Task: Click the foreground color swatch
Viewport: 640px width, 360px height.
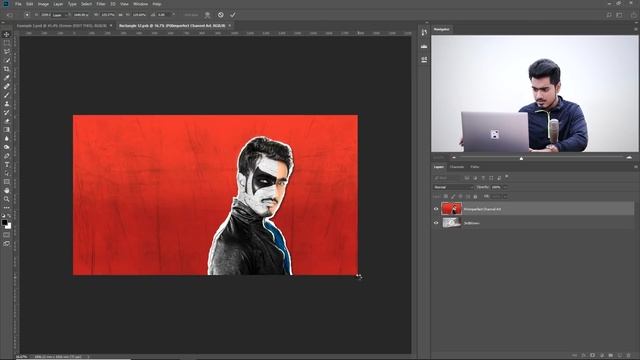Action: (4, 222)
